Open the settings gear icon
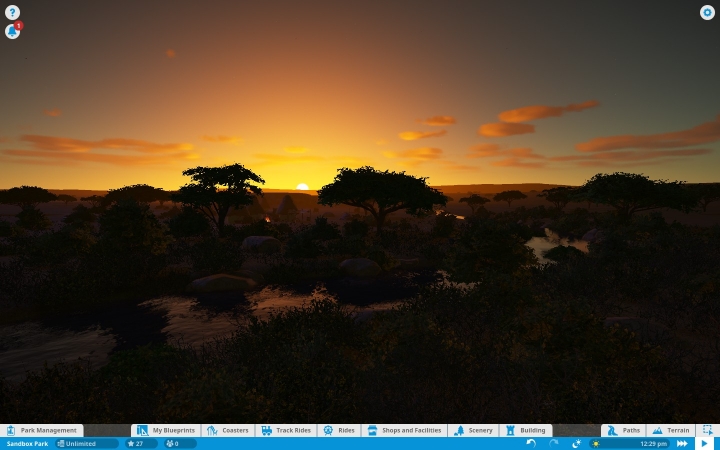720x450 pixels. point(707,12)
